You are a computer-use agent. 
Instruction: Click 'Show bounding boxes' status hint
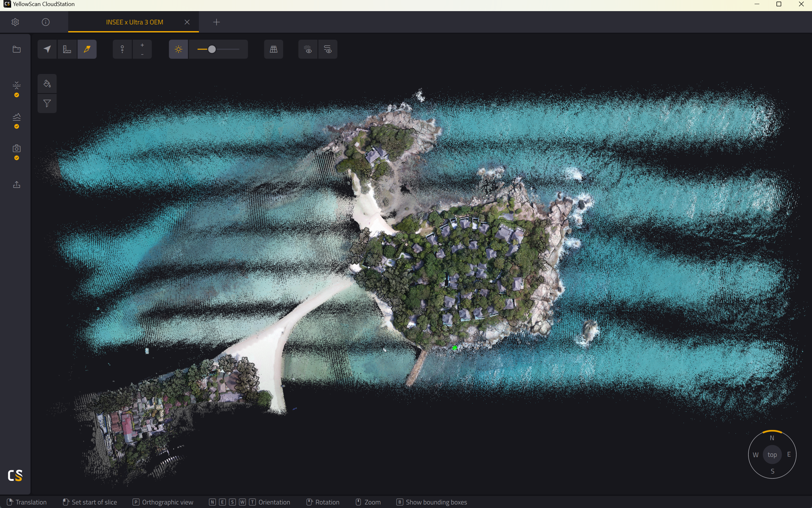[x=436, y=502]
